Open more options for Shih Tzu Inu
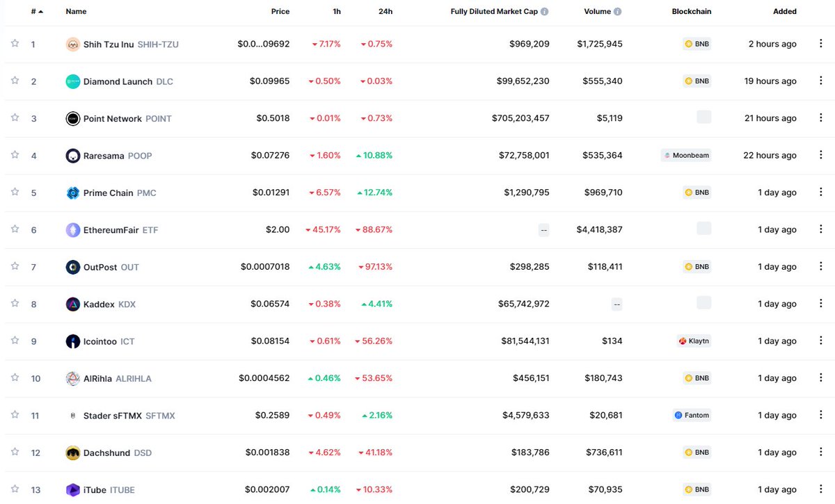 click(821, 44)
